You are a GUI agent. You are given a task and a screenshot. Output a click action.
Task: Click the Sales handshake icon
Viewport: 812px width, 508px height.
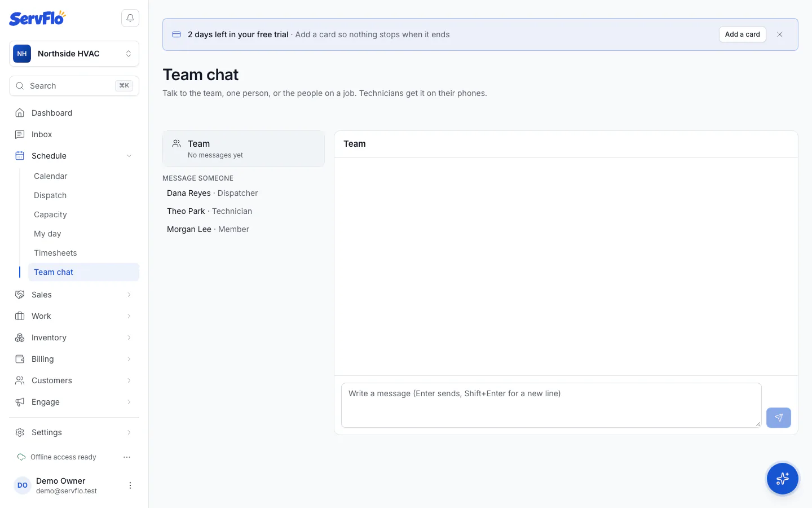[x=20, y=295]
